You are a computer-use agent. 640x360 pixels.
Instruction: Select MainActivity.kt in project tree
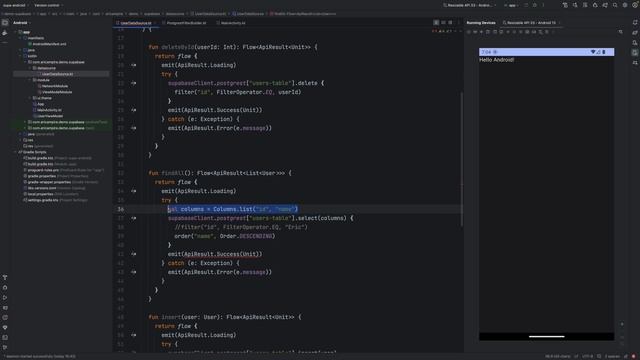[x=49, y=110]
